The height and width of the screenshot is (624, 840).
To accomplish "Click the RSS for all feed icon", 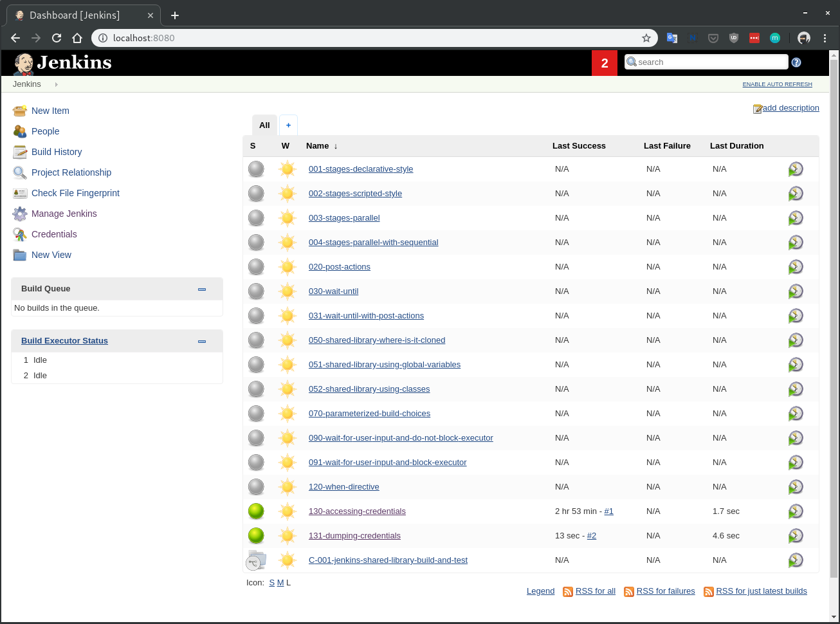I will 568,591.
